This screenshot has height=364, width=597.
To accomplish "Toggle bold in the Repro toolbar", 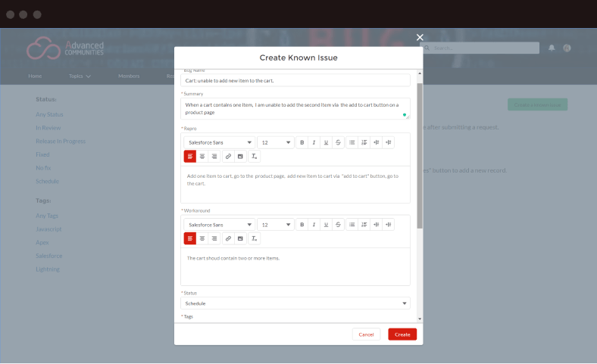I will coord(302,142).
